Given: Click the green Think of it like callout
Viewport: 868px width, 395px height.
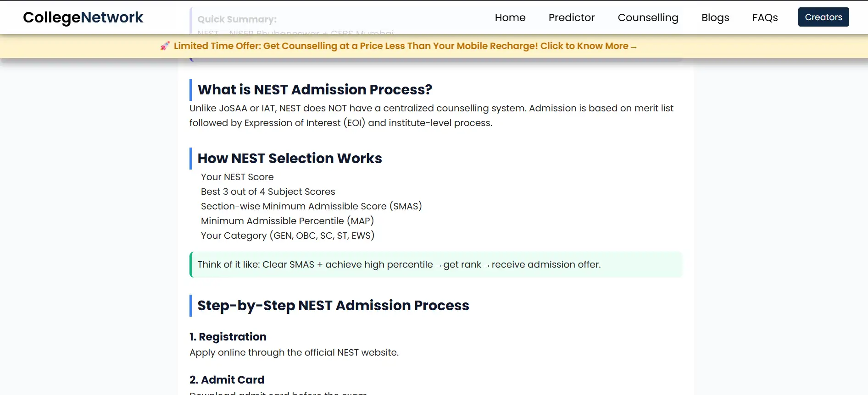Looking at the screenshot, I should tap(436, 264).
